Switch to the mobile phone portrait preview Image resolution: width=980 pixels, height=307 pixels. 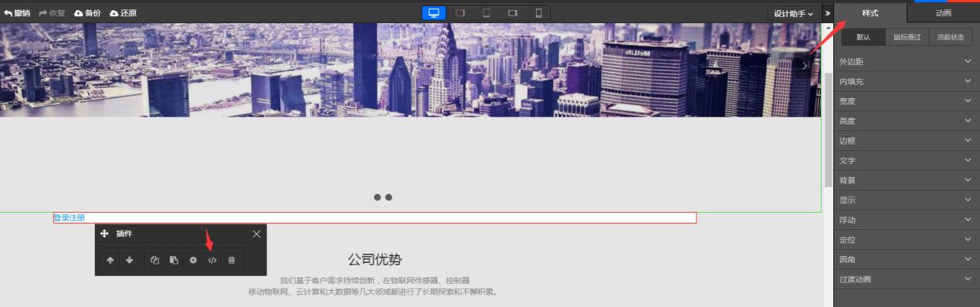point(538,13)
